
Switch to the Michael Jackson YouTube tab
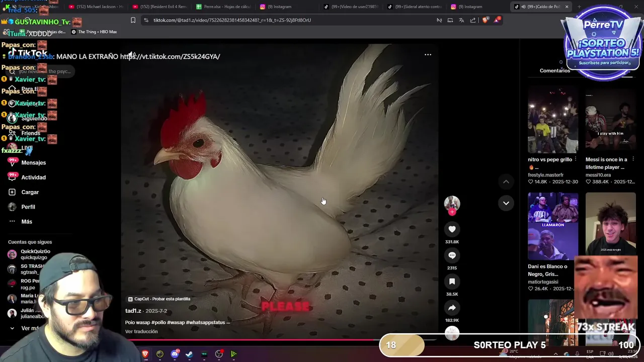coord(96,7)
